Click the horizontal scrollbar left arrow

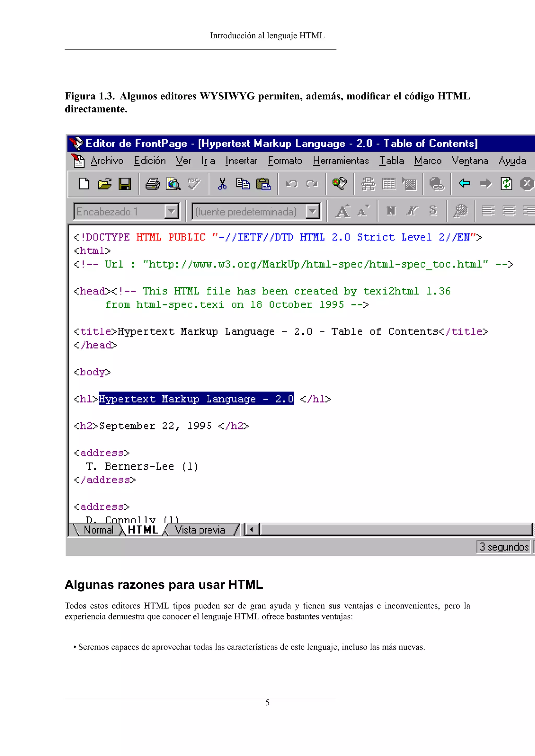(251, 530)
